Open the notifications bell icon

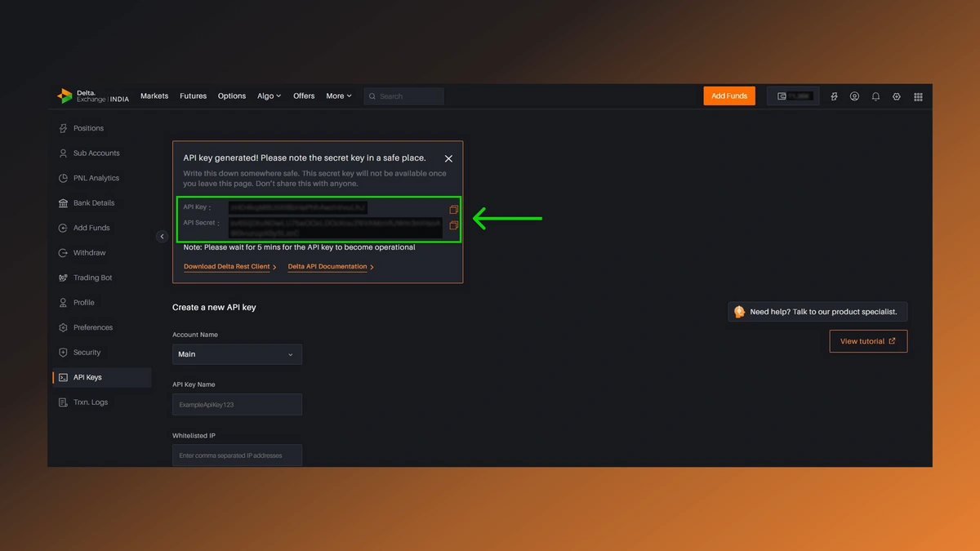875,96
